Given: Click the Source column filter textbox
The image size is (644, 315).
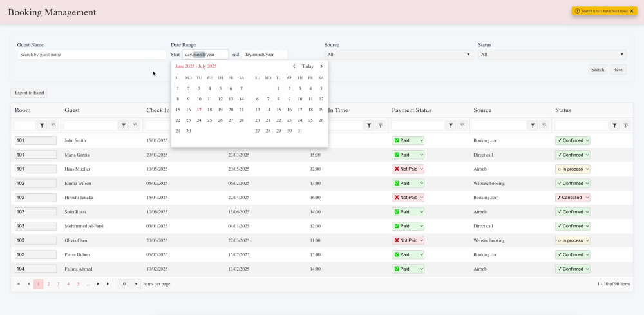Looking at the screenshot, I should coord(500,126).
